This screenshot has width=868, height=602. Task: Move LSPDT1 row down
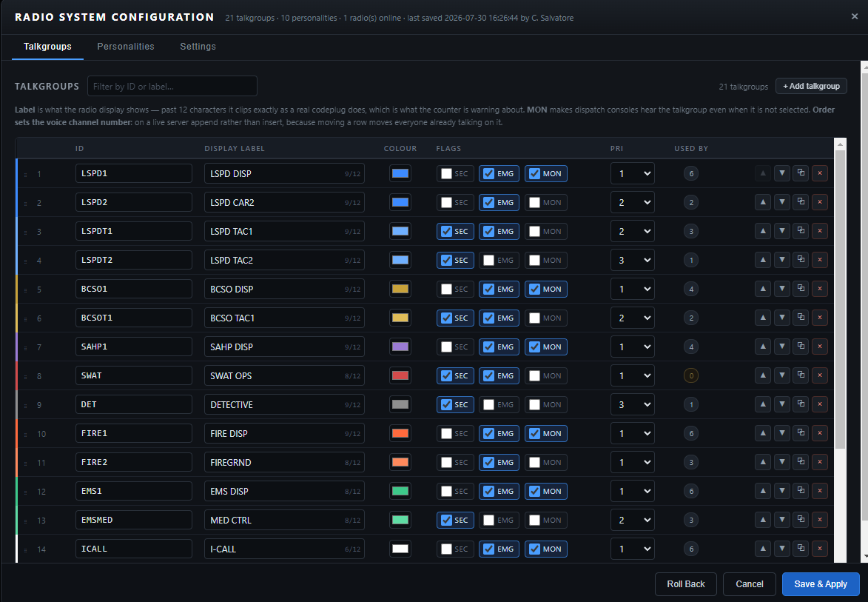click(781, 231)
